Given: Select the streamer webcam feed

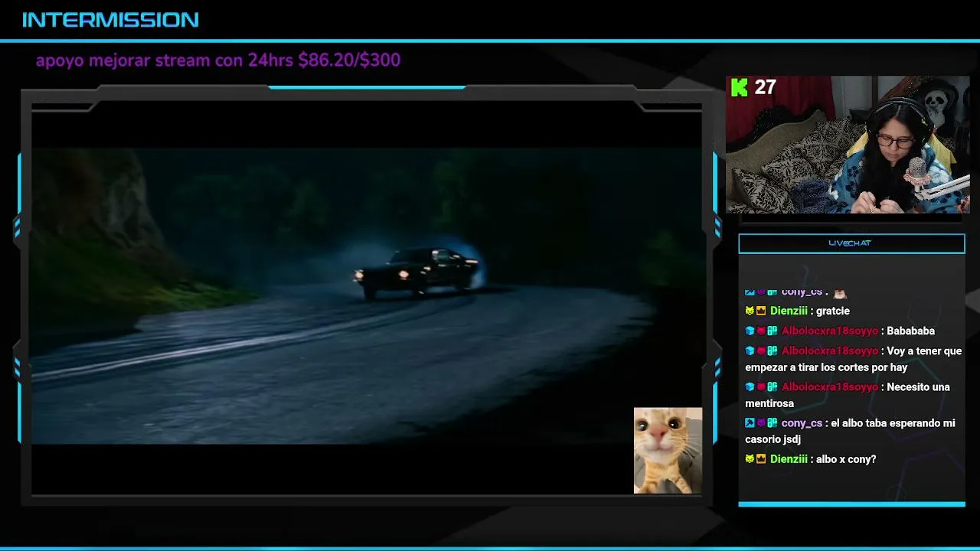Looking at the screenshot, I should point(848,145).
